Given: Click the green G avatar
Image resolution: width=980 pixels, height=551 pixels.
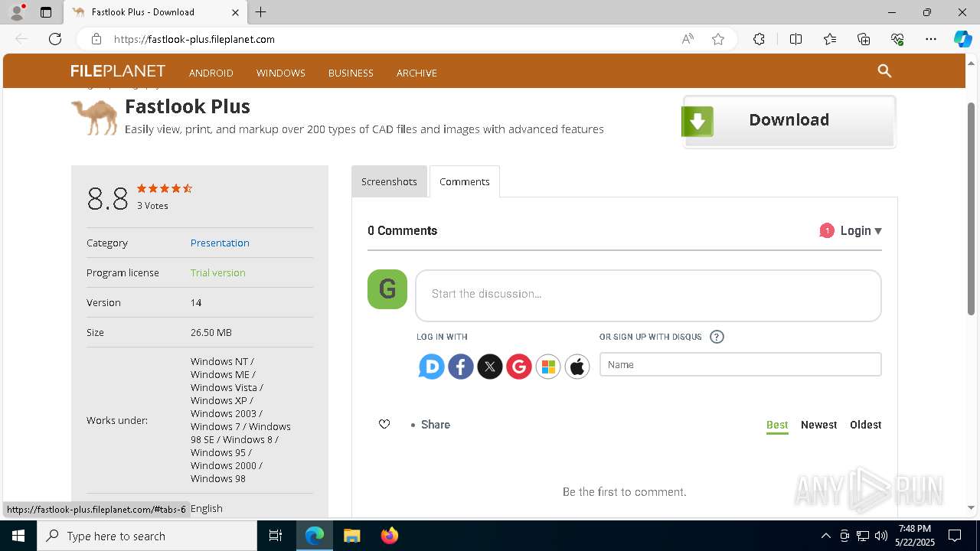Looking at the screenshot, I should click(x=387, y=289).
